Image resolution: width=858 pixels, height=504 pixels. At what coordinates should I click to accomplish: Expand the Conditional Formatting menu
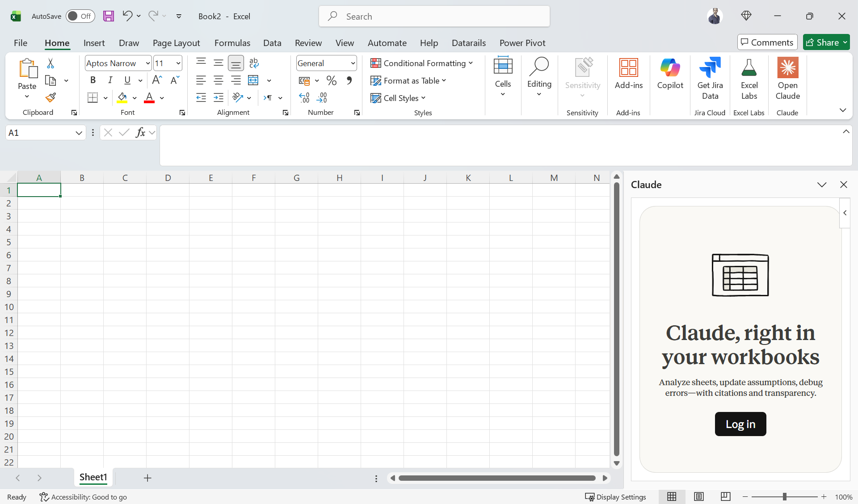tap(421, 63)
